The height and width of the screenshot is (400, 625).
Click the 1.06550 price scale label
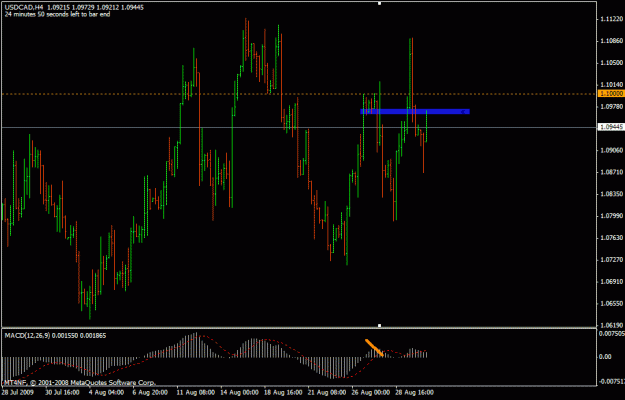[x=611, y=304]
